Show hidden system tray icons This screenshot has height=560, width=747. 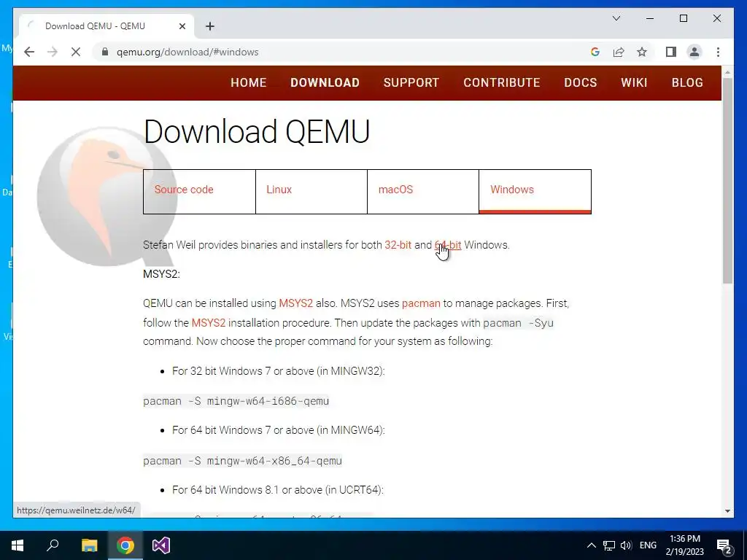pyautogui.click(x=591, y=545)
